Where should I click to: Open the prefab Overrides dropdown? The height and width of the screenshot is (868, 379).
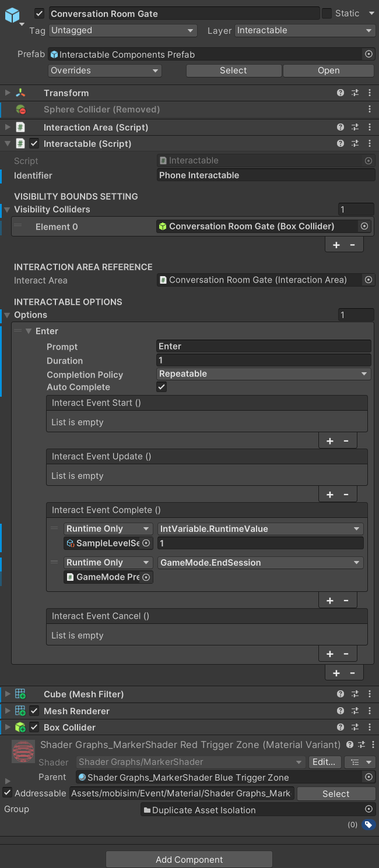click(x=105, y=70)
